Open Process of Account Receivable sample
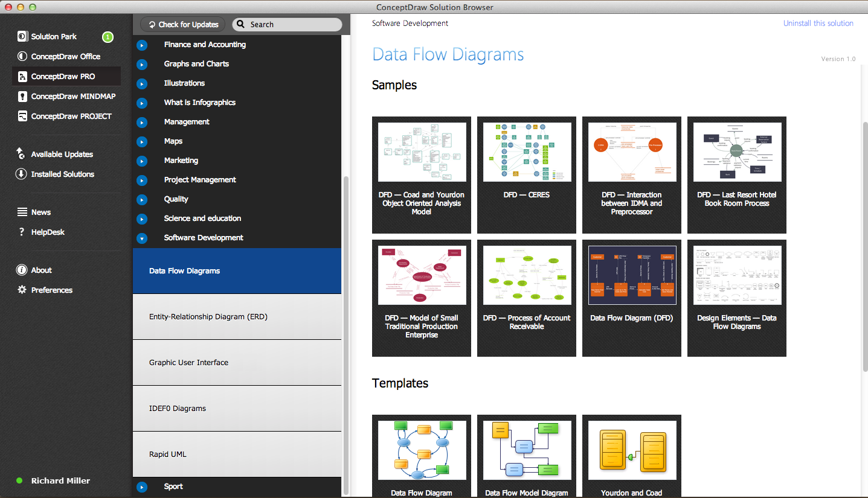The height and width of the screenshot is (498, 868). click(527, 298)
